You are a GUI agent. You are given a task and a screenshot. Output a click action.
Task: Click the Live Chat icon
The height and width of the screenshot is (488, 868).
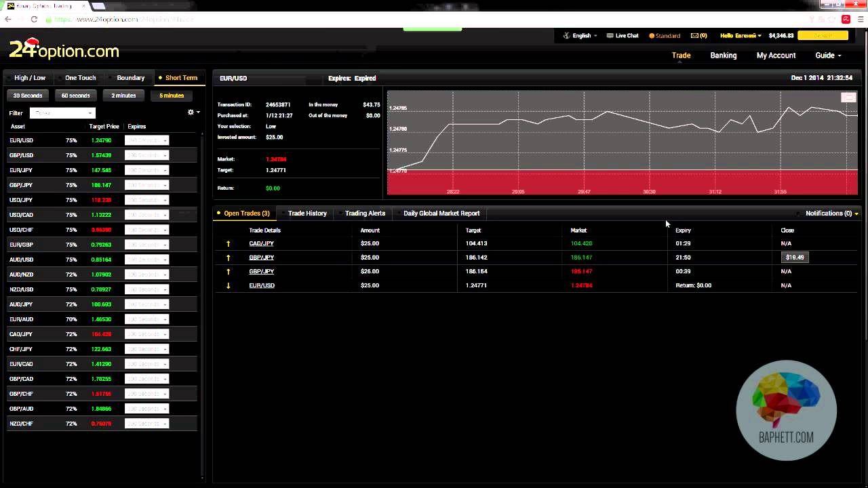coord(610,35)
